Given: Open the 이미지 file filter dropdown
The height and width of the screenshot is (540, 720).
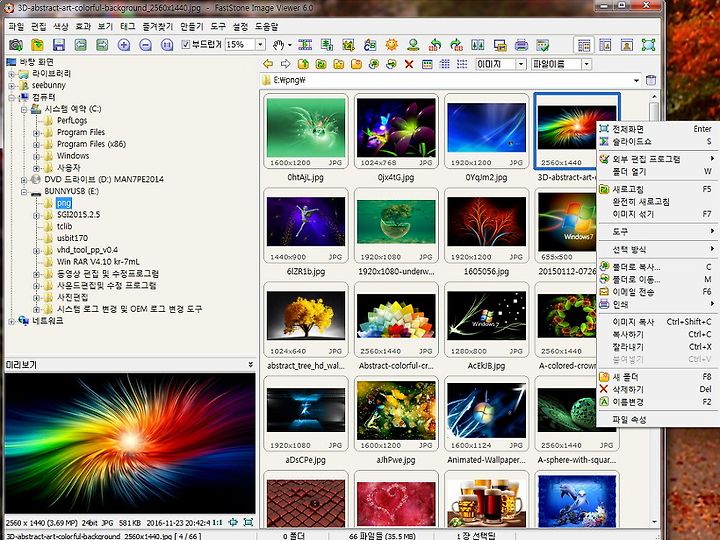Looking at the screenshot, I should tap(521, 64).
